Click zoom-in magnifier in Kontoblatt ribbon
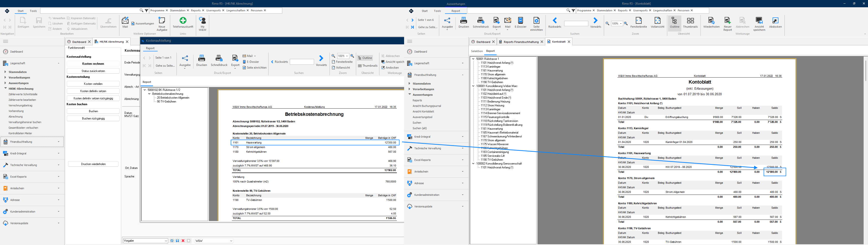Screen dimensions: 868x245 (626, 24)
